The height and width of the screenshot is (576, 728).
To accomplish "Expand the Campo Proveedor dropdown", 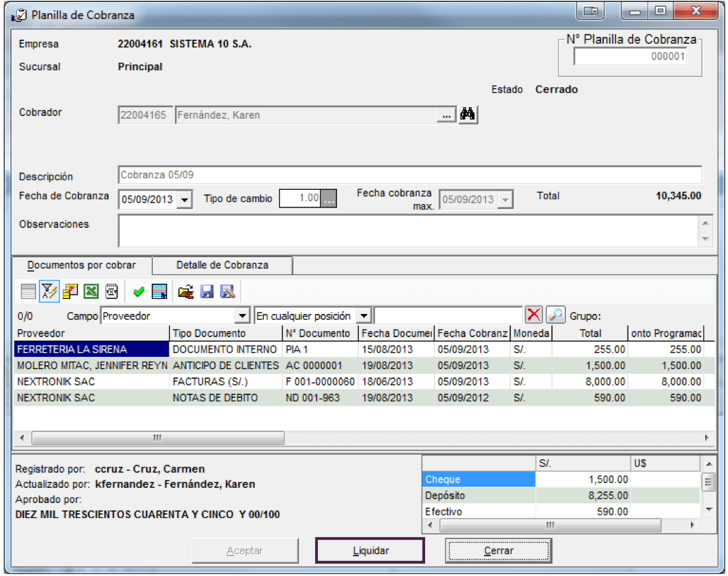I will (242, 316).
